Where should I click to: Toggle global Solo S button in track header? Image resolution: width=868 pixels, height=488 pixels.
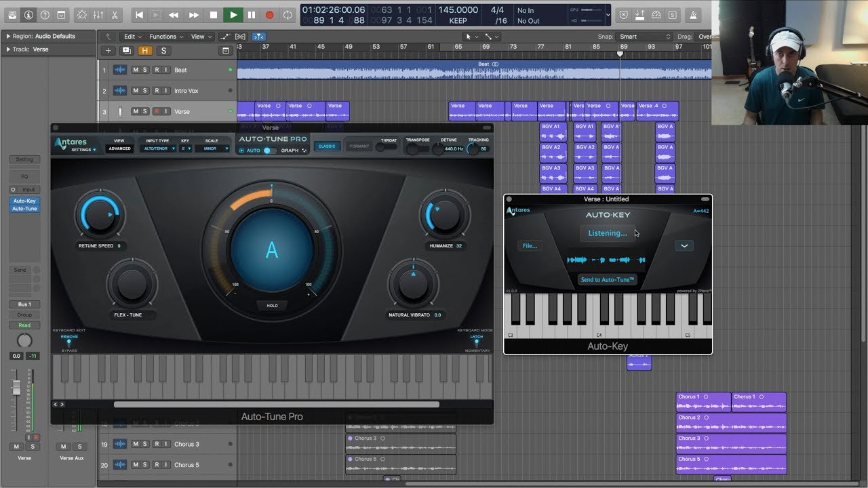click(x=163, y=51)
